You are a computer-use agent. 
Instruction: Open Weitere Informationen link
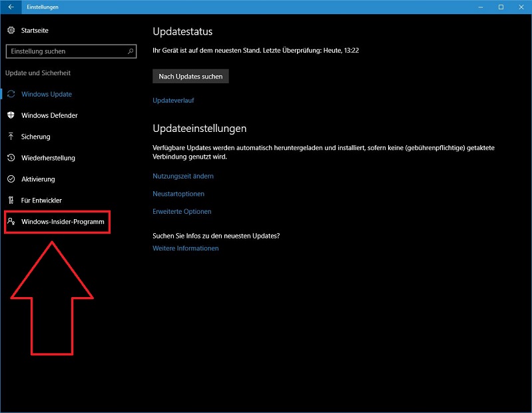click(186, 248)
